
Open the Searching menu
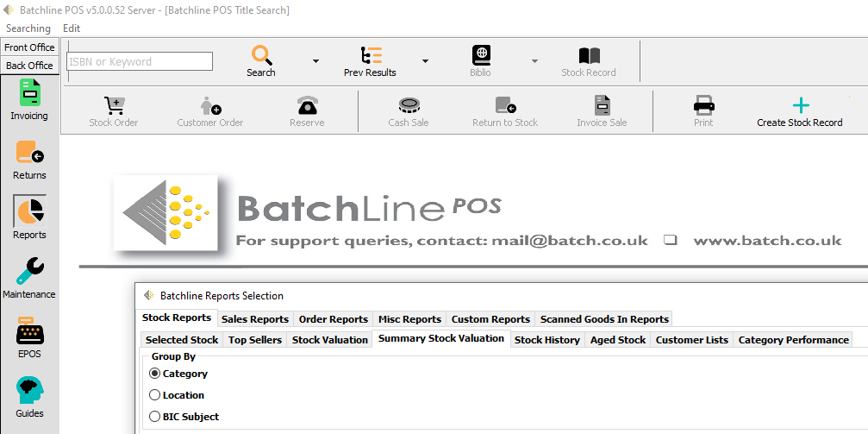click(28, 28)
